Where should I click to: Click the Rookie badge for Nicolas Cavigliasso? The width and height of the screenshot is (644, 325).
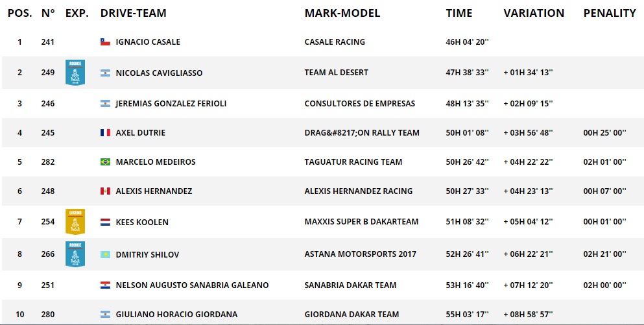[x=75, y=72]
